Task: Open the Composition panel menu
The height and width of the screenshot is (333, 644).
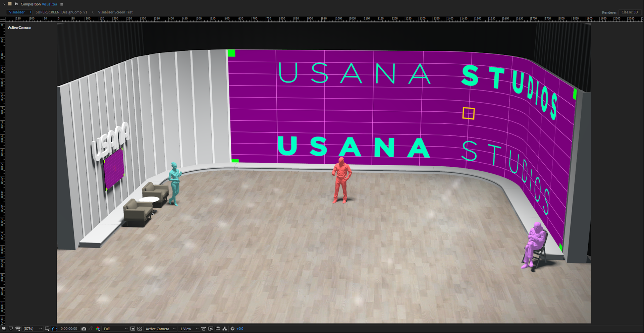Action: (x=62, y=4)
